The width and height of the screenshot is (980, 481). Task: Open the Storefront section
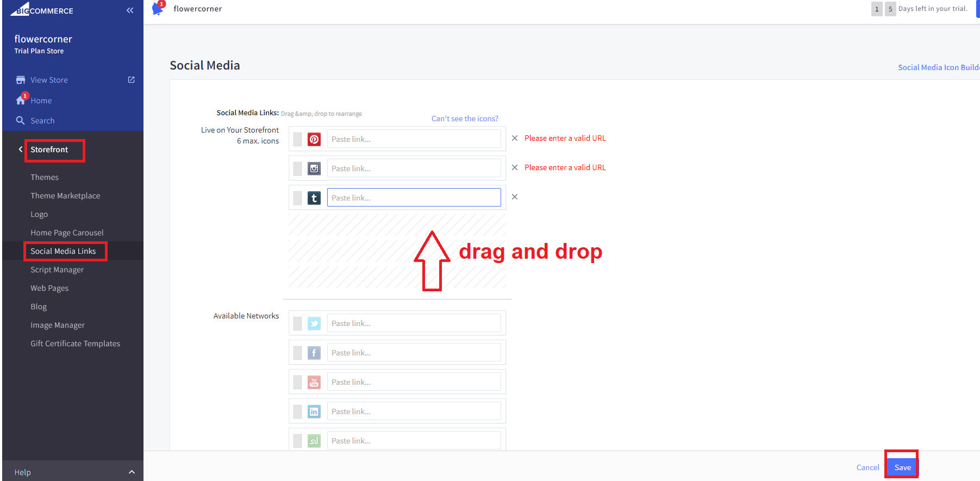(49, 149)
